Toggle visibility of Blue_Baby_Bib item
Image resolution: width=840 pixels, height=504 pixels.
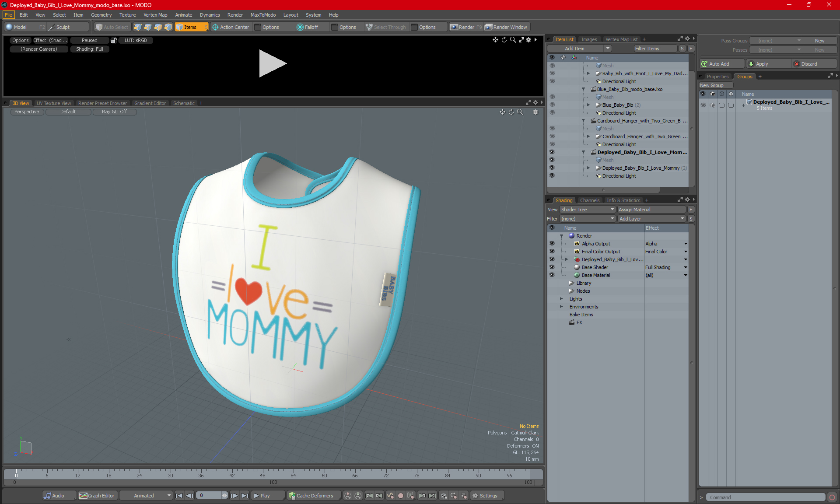pos(552,105)
